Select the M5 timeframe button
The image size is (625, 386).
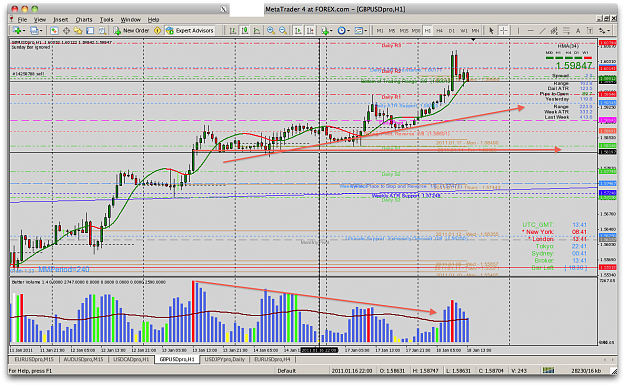(x=392, y=30)
